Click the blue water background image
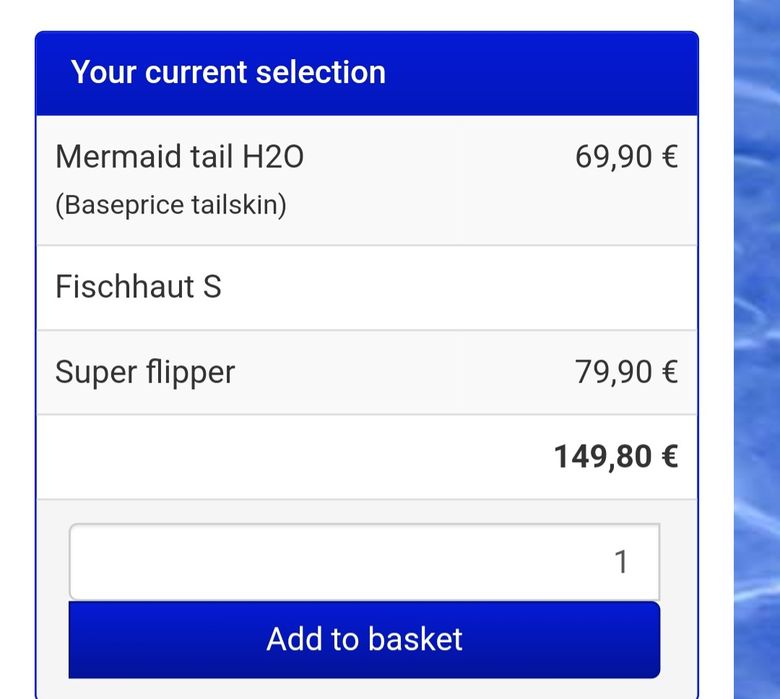 click(x=757, y=350)
